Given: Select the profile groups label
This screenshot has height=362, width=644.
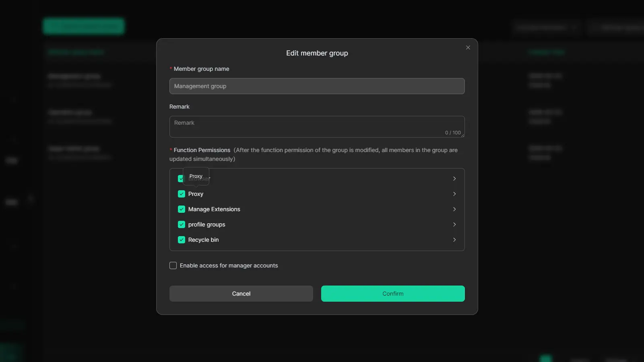Looking at the screenshot, I should (x=206, y=224).
